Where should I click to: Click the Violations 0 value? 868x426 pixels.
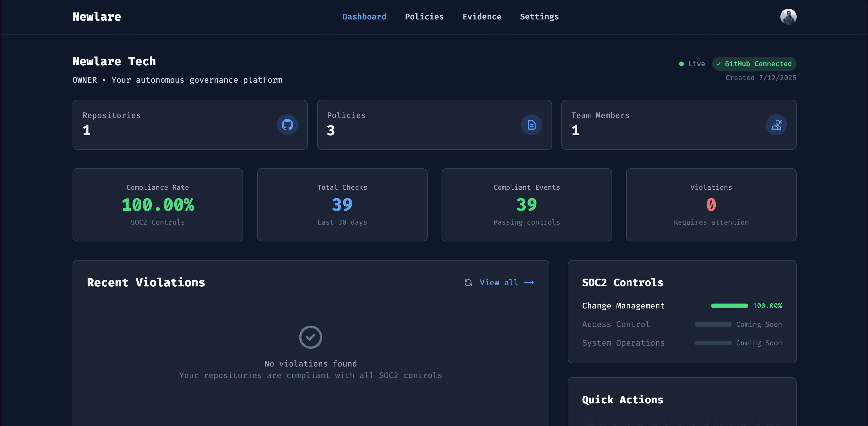(711, 205)
